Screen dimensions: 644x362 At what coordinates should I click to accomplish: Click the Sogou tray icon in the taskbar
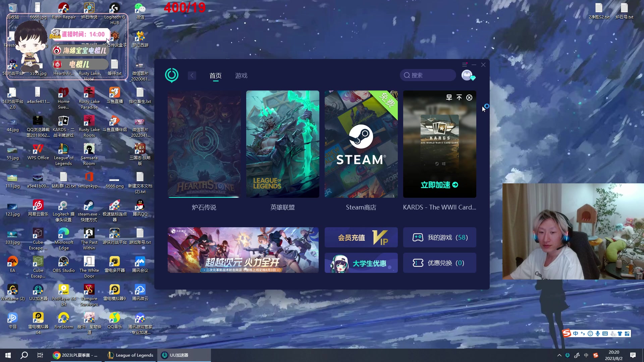596,355
